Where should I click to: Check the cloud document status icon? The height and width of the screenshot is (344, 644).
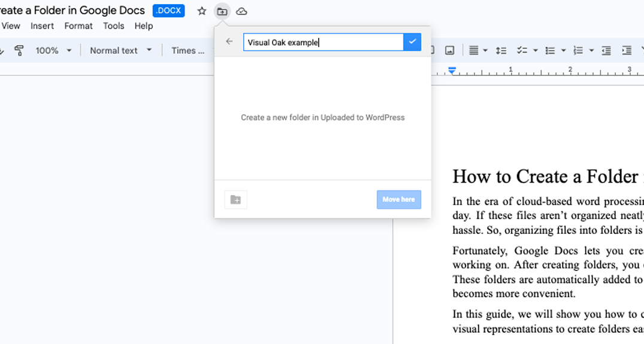pos(241,11)
